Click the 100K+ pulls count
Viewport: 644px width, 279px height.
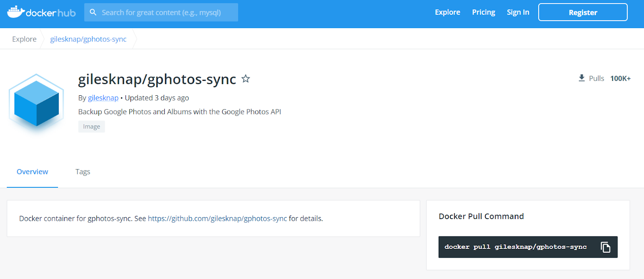620,78
